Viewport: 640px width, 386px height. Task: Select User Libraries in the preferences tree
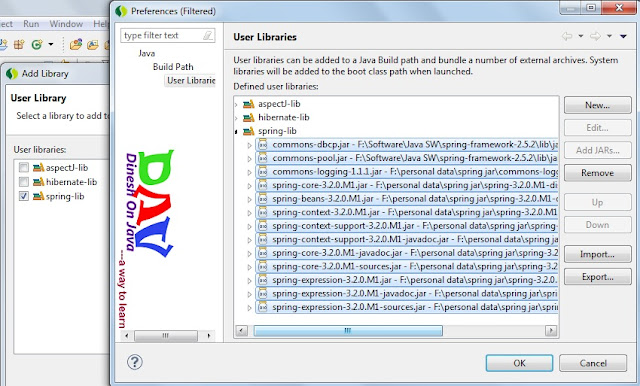pos(191,80)
